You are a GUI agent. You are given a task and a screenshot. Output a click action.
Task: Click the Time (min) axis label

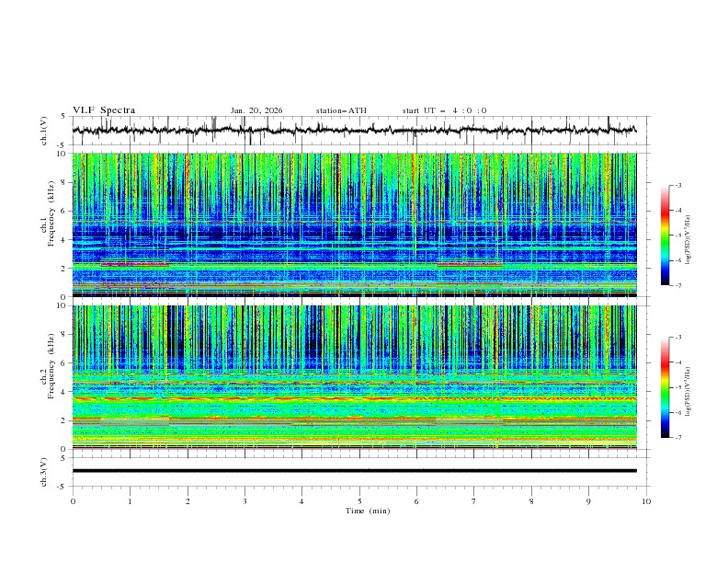366,510
